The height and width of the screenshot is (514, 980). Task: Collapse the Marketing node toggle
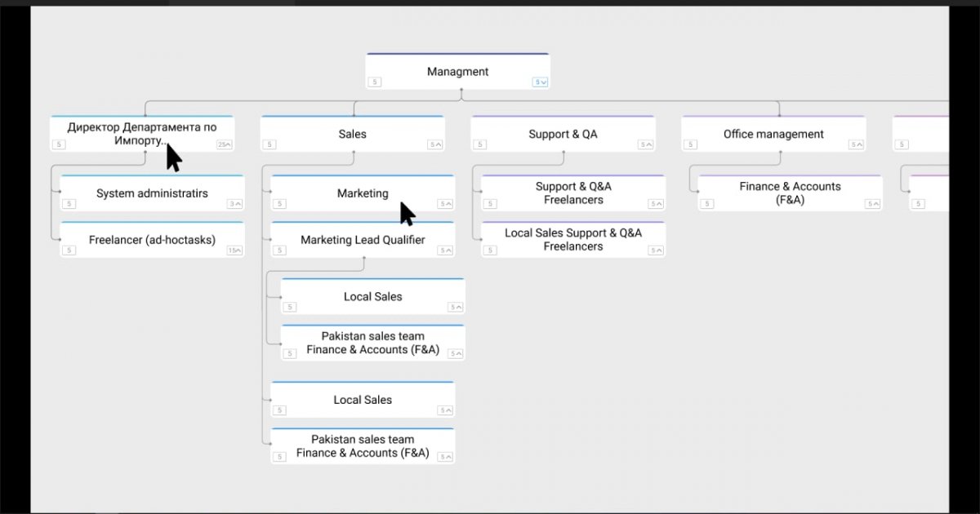tap(446, 204)
